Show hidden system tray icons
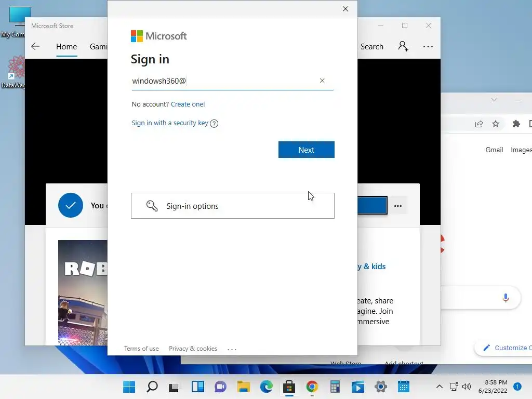The image size is (532, 399). (440, 387)
